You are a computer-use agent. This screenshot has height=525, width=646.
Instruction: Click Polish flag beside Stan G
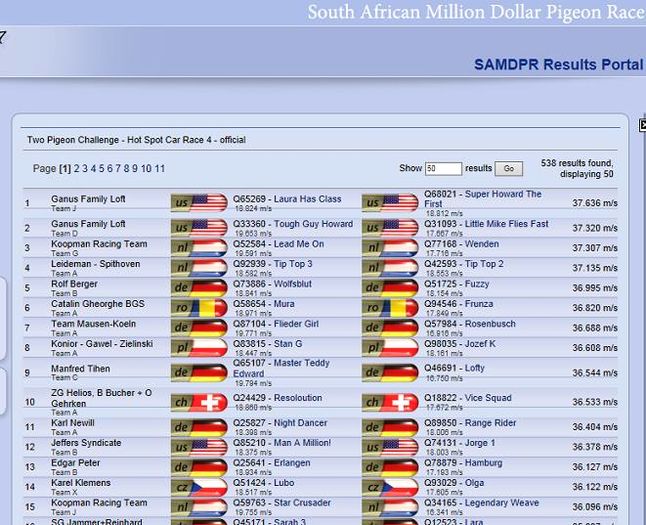pyautogui.click(x=199, y=348)
